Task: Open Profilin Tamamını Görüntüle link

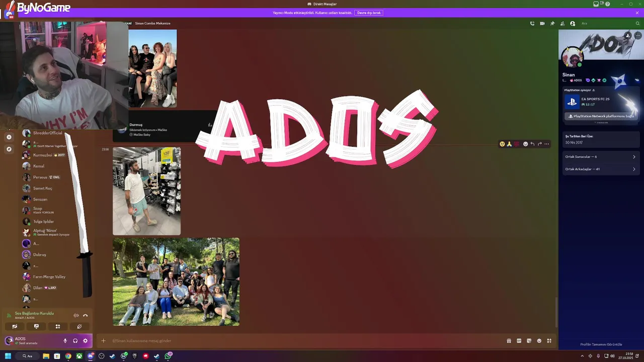Action: [601, 344]
